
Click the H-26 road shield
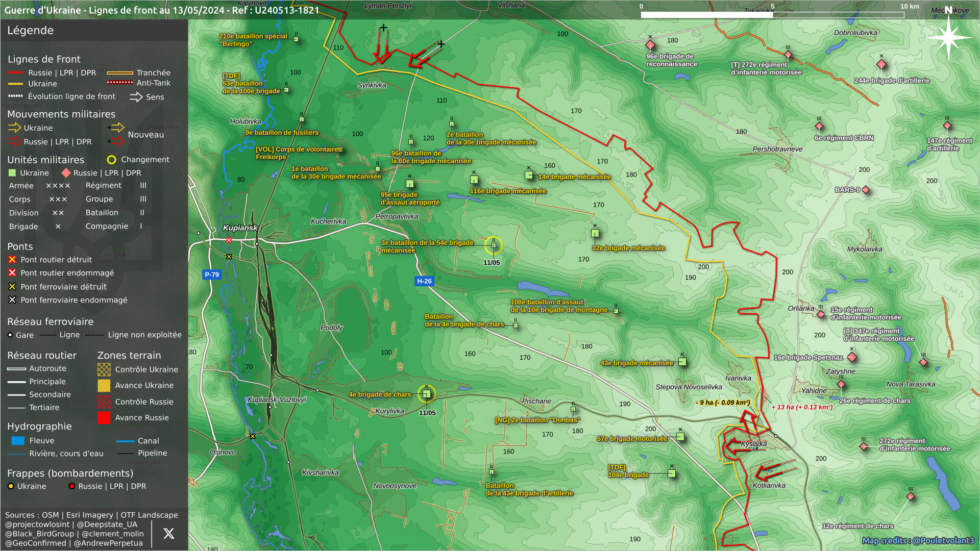coord(424,281)
